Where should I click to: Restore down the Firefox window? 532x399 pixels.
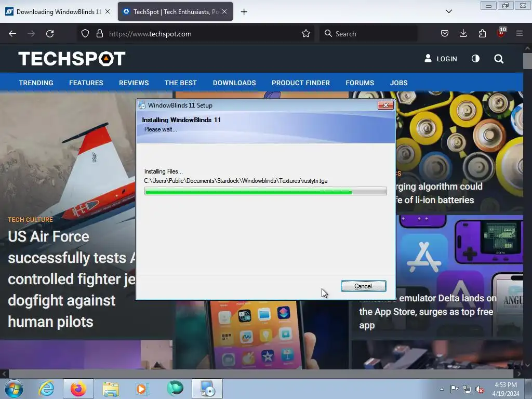506,6
